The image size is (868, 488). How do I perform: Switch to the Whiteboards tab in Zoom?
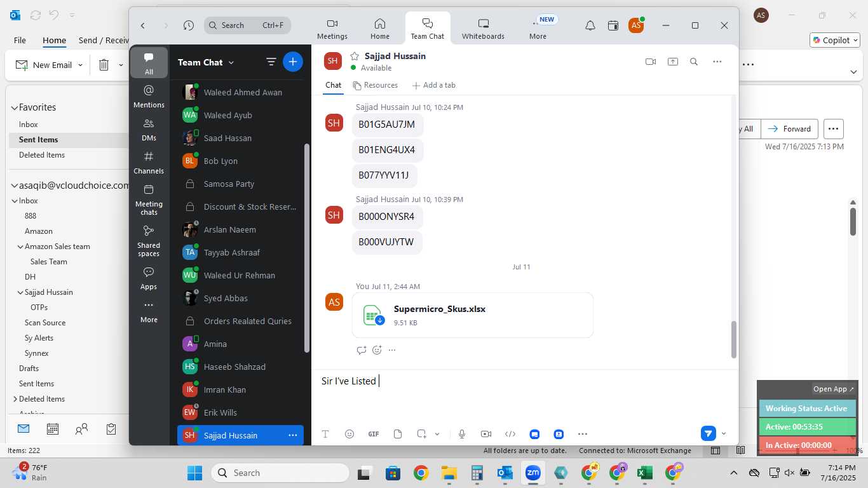coord(483,29)
